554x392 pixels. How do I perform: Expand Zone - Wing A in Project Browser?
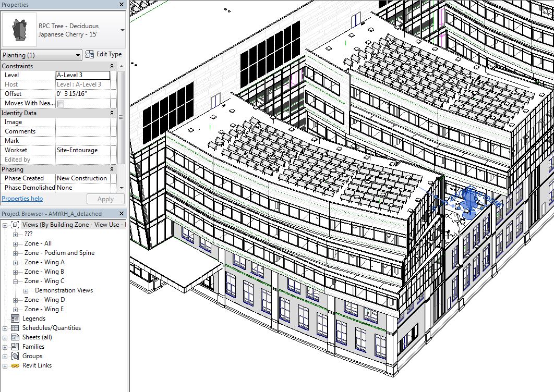(15, 262)
